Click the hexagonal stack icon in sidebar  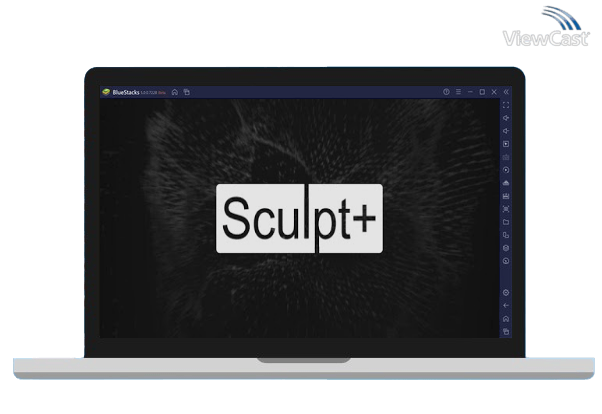(506, 248)
